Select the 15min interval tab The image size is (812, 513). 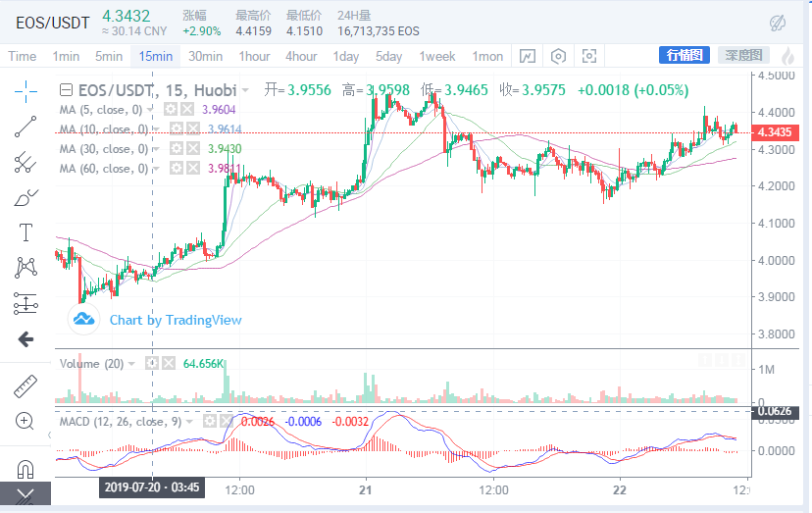point(156,56)
